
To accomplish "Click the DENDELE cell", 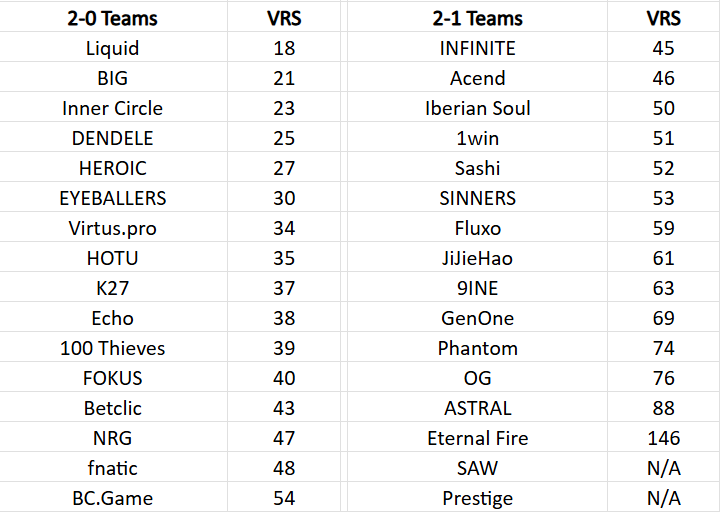I will point(112,138).
